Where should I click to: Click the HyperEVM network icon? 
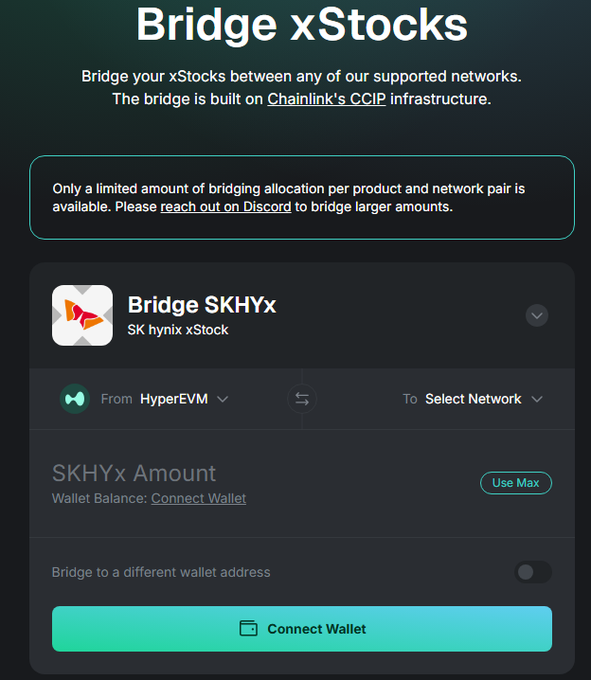coord(75,399)
